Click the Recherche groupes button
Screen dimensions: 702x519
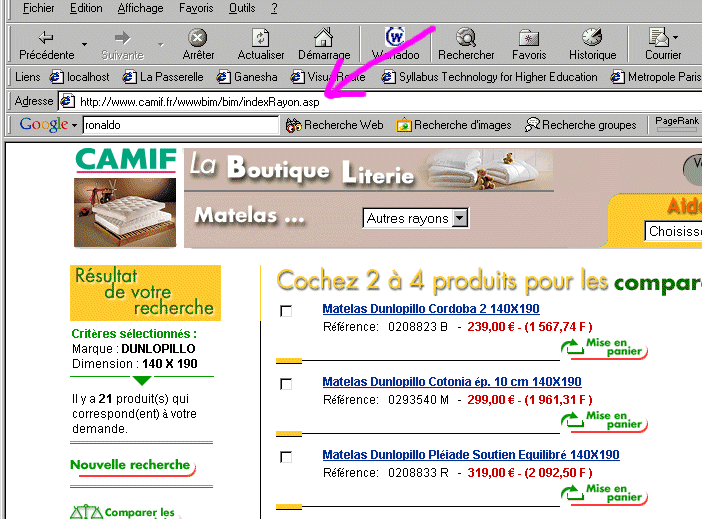pos(580,125)
